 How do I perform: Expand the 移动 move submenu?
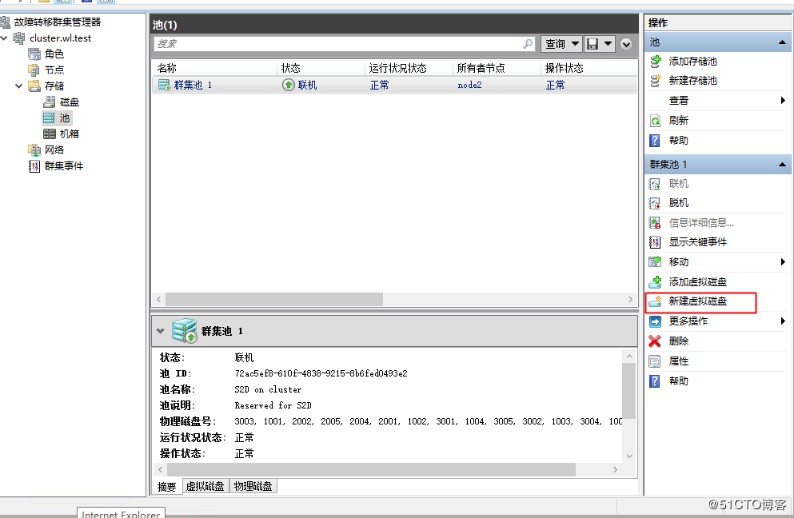(783, 262)
